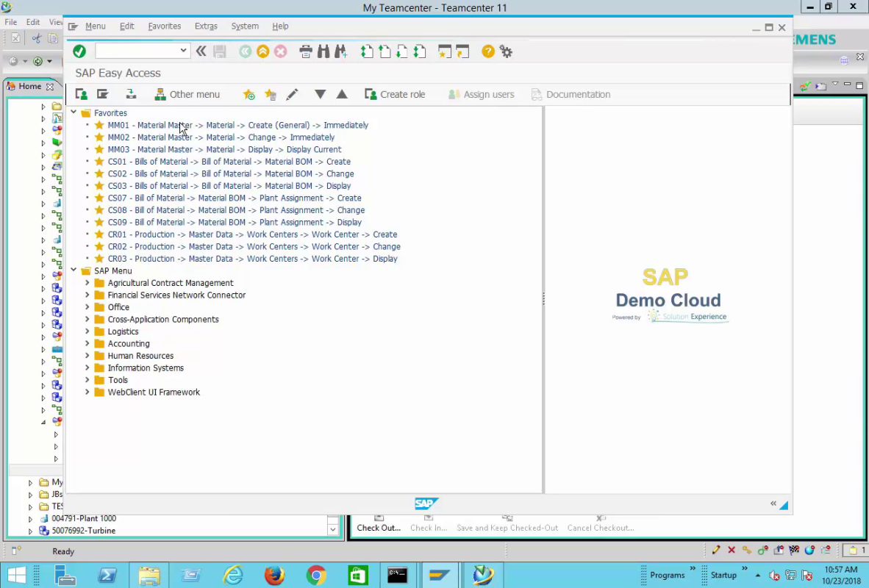The width and height of the screenshot is (869, 588).
Task: Click the Other menu button
Action: [x=187, y=94]
